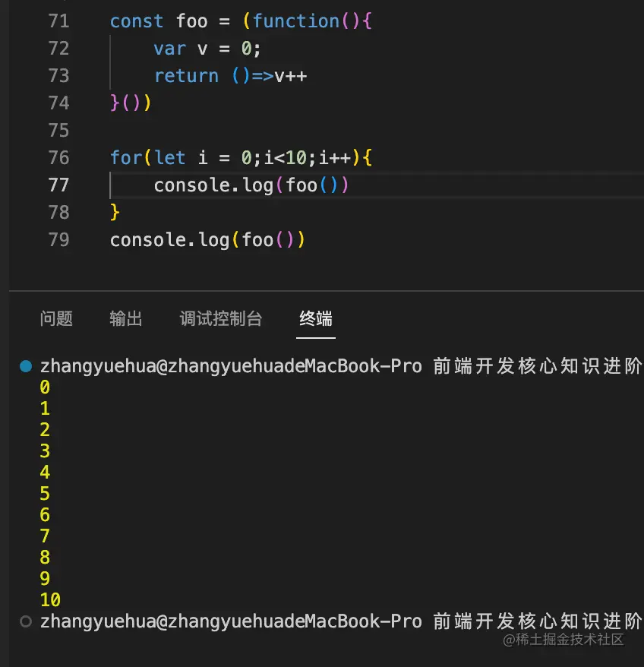Click 'var' keyword on line 72
The width and height of the screenshot is (644, 667).
tap(169, 49)
